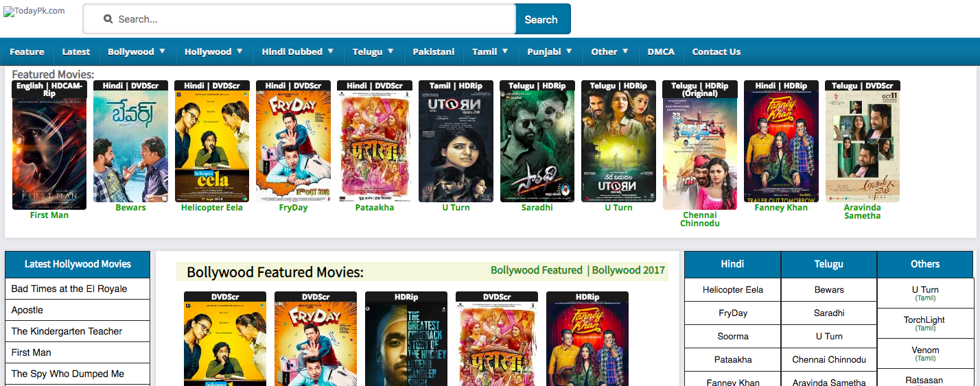The height and width of the screenshot is (386, 980).
Task: Open the DMCA menu item
Action: click(661, 51)
